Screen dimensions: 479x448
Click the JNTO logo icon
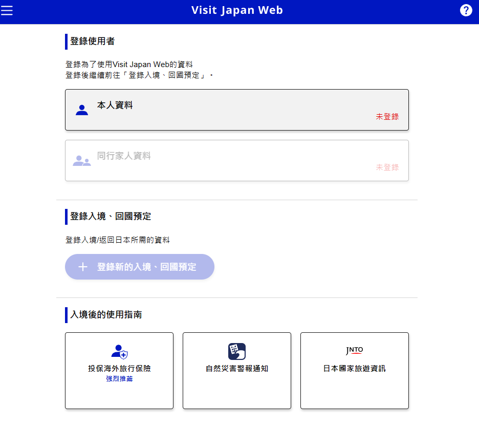(x=354, y=351)
